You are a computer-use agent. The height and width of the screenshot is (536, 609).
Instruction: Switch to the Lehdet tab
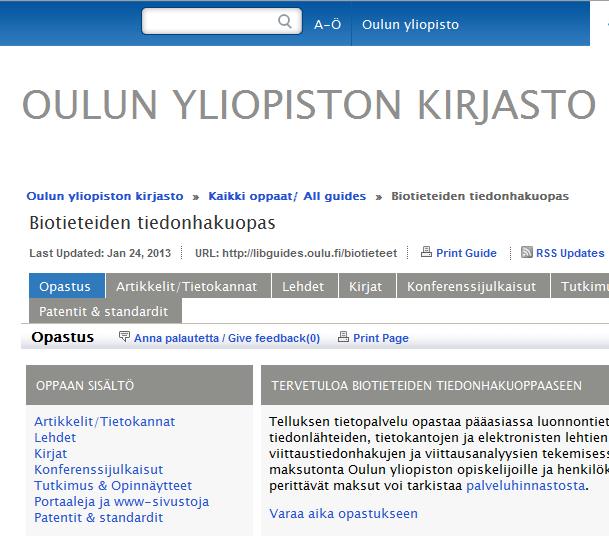coord(304,286)
